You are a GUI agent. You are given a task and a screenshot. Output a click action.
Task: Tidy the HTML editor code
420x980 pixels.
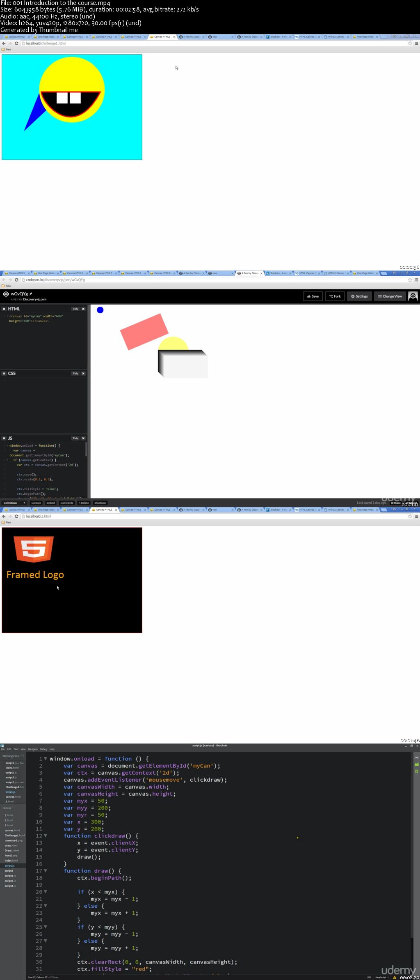(x=75, y=309)
